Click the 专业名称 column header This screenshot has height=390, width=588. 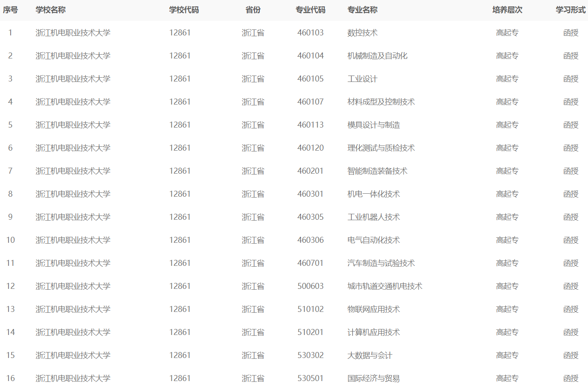[x=362, y=10]
